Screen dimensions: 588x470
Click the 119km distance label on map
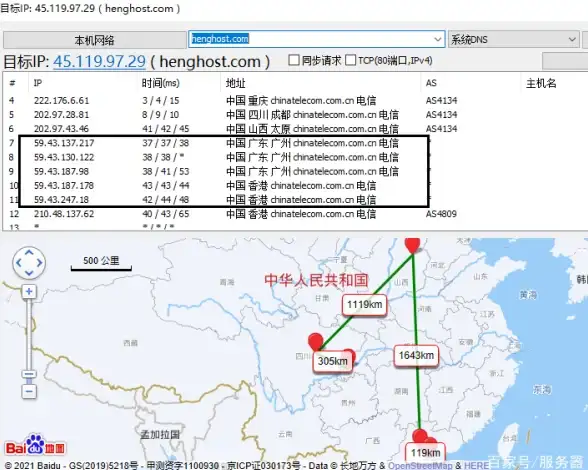(425, 453)
